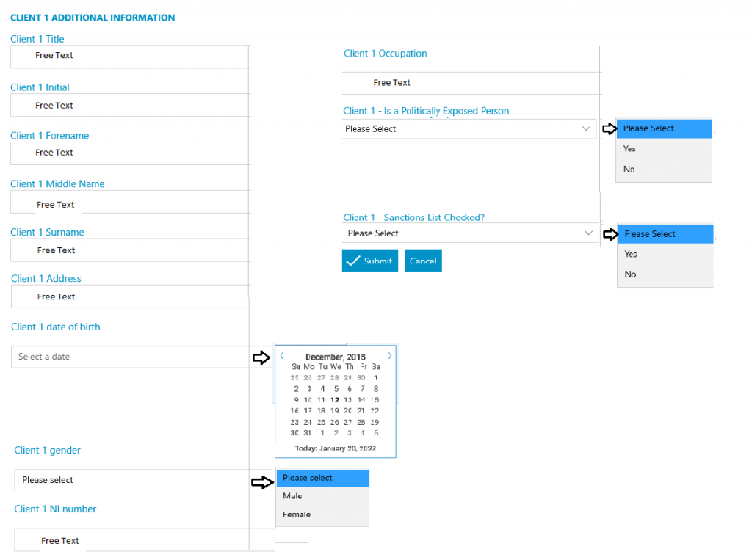
Task: Focus the Client 1 Surname text field
Action: [129, 250]
